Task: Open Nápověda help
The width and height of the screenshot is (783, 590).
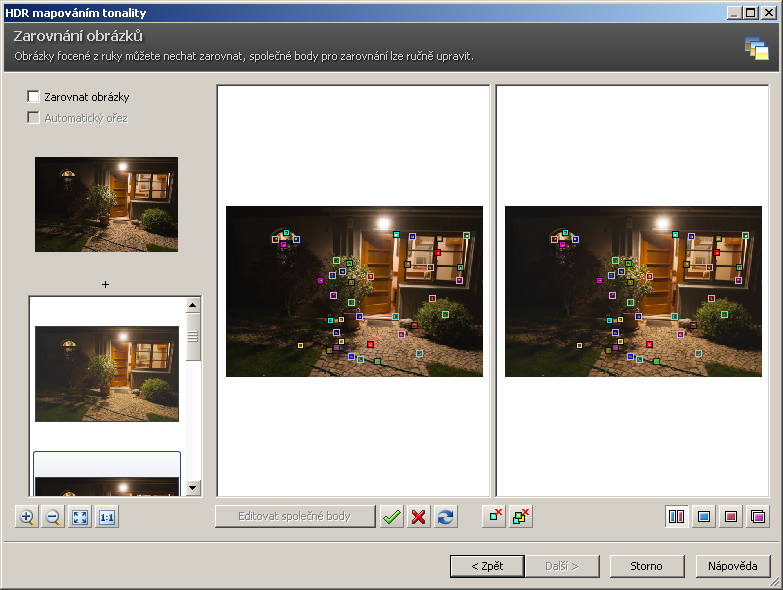Action: (733, 566)
